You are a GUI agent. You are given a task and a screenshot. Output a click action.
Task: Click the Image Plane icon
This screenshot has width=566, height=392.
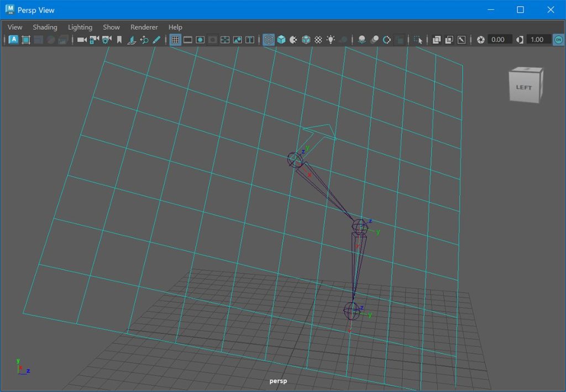click(132, 40)
